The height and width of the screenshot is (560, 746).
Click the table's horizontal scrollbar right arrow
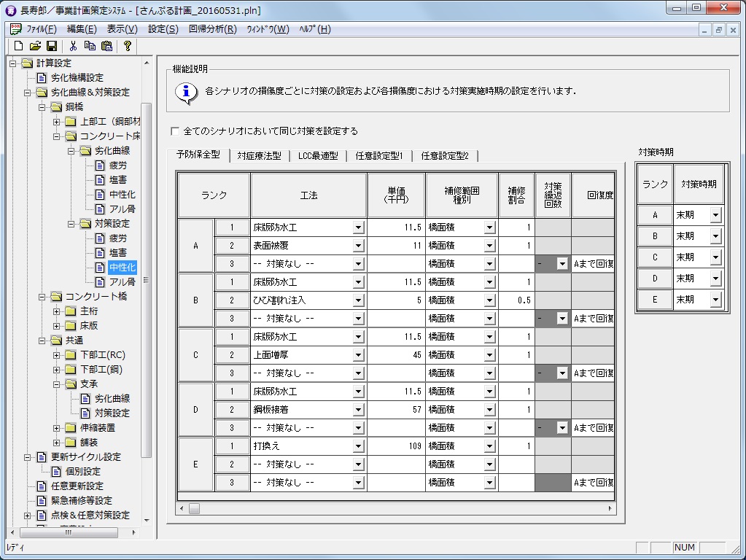point(610,508)
